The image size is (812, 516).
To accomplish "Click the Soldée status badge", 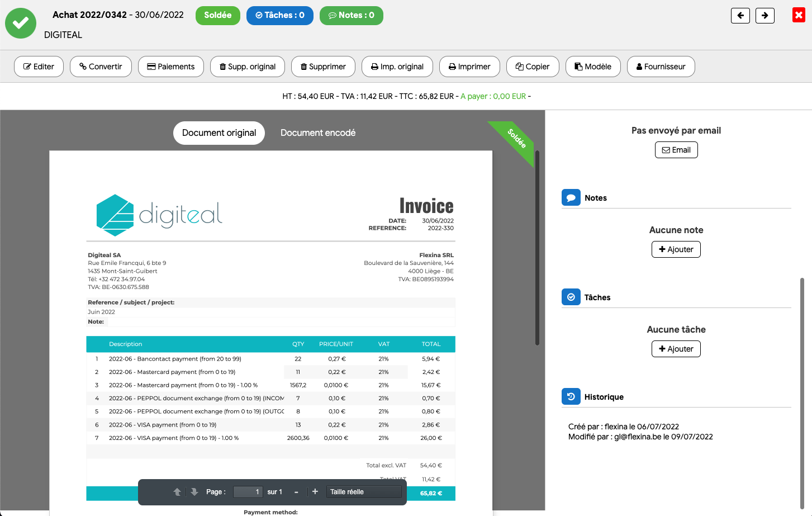I will click(218, 16).
